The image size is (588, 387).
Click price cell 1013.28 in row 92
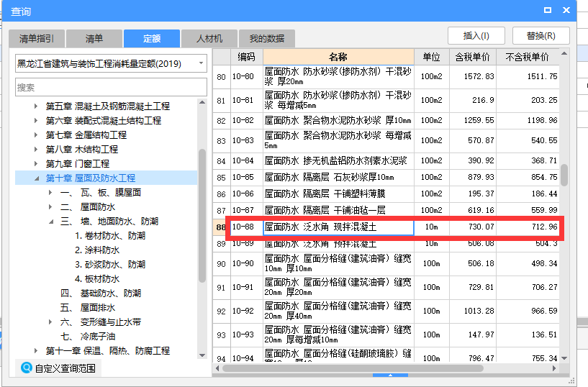[x=473, y=311]
